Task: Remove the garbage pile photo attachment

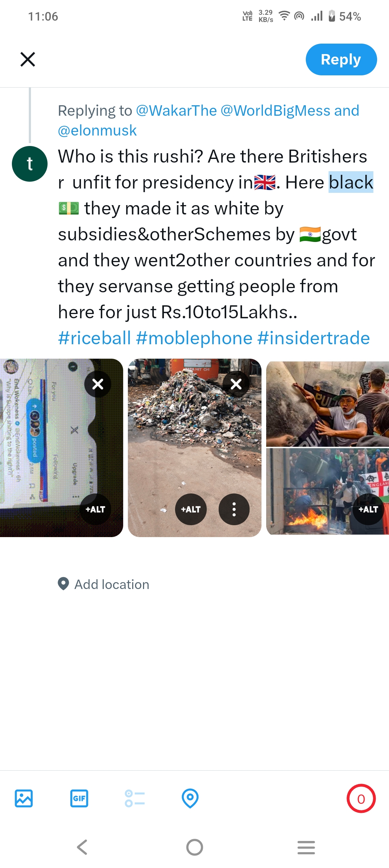Action: coord(236,384)
